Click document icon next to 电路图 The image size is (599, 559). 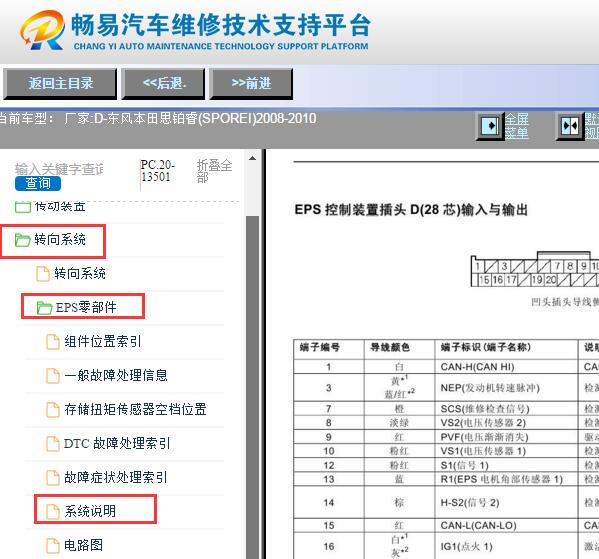click(53, 546)
